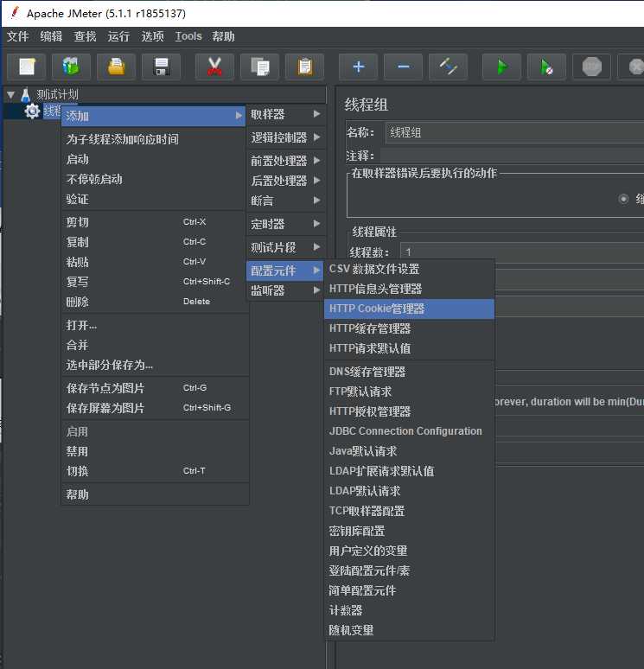Open the Templates icon in toolbar

(x=71, y=67)
